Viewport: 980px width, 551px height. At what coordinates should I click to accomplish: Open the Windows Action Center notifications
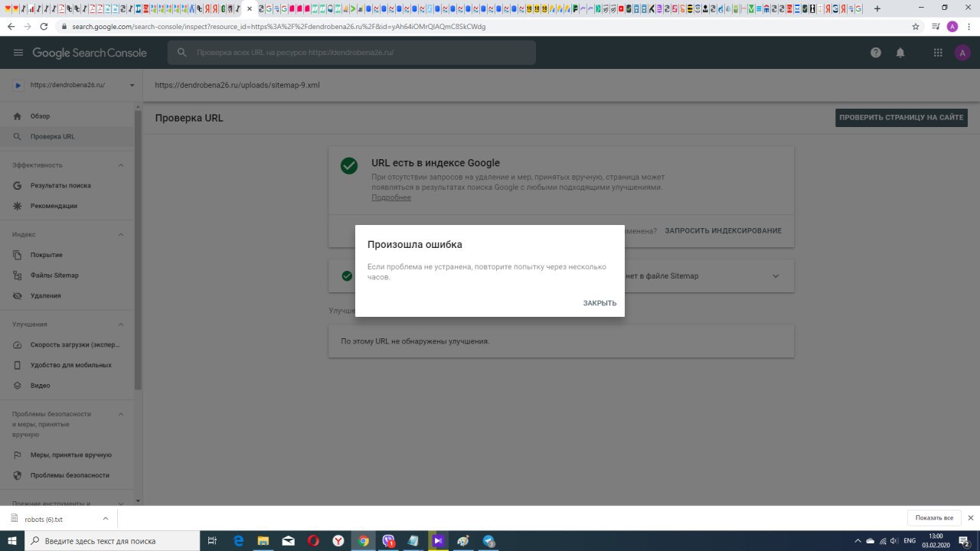point(965,541)
